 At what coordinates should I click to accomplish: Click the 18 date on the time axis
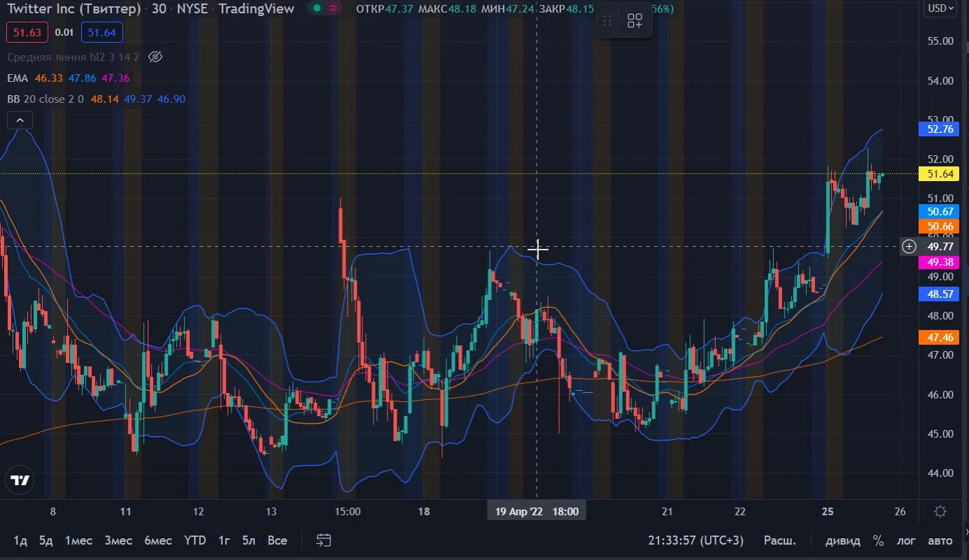coord(424,511)
